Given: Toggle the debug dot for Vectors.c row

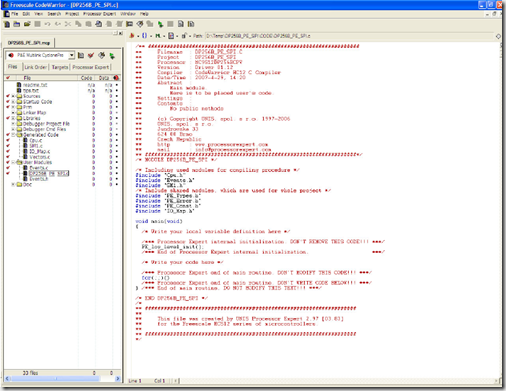Looking at the screenshot, I should (x=117, y=157).
